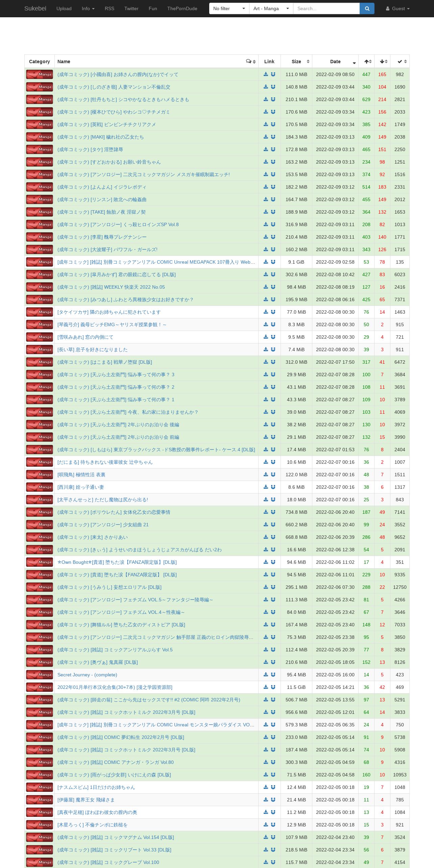The image size is (434, 868).
Task: Click magnet icon on the 312.0 MiB row
Action: (273, 362)
